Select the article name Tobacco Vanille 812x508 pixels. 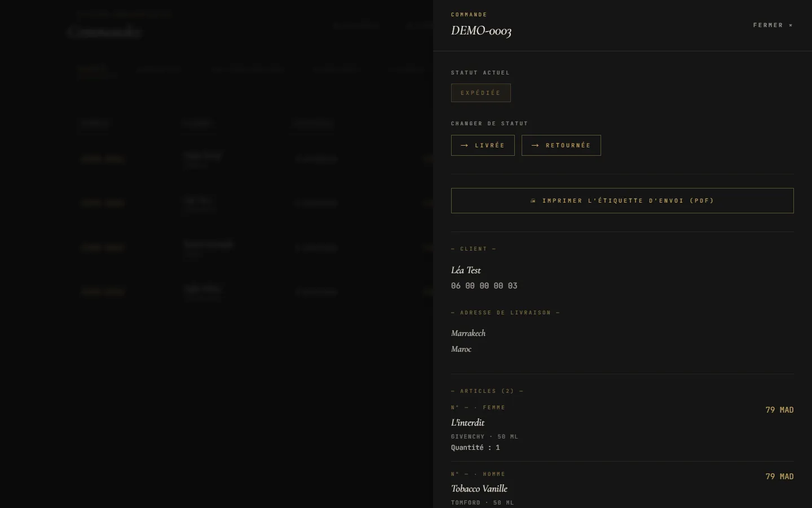point(479,489)
